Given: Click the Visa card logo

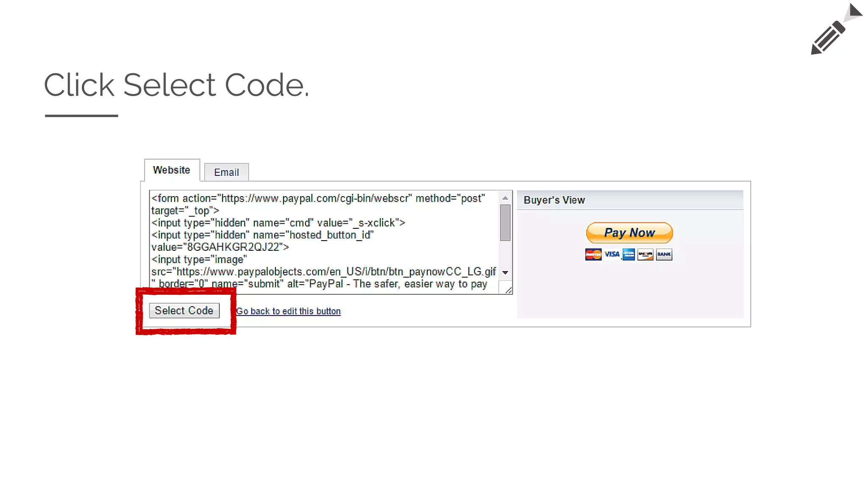Looking at the screenshot, I should coord(612,255).
